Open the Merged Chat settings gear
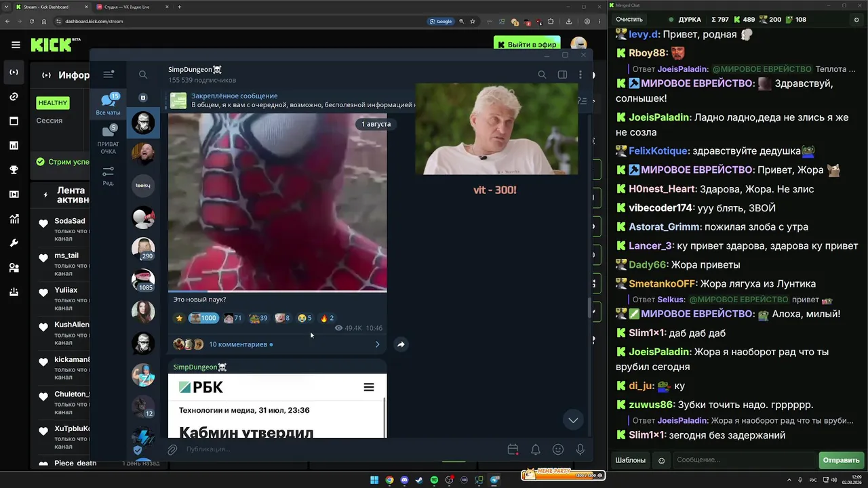 (x=856, y=20)
